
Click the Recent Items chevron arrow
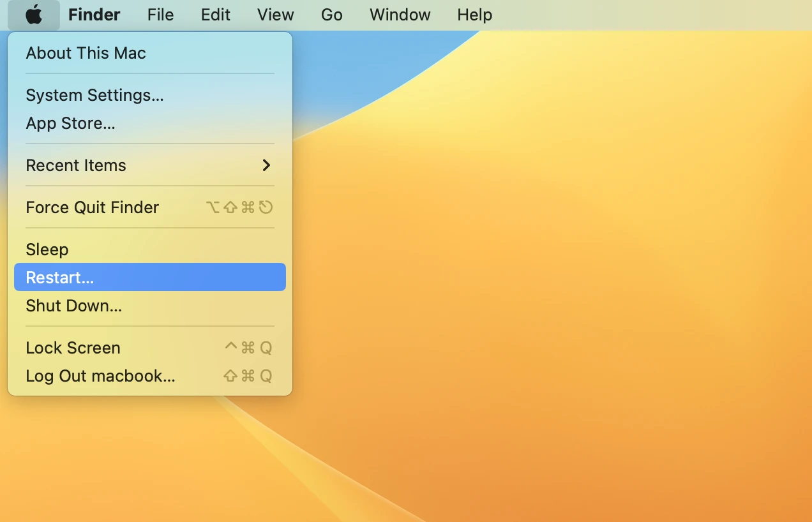[266, 165]
